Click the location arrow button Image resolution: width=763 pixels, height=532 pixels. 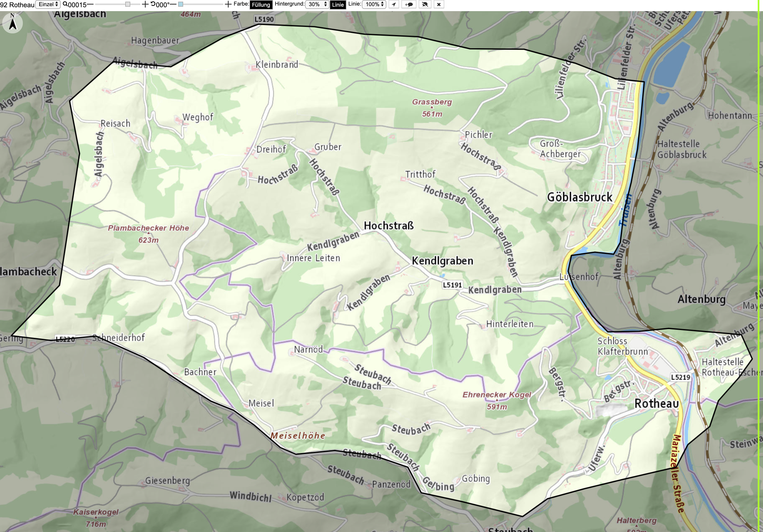tap(393, 4)
